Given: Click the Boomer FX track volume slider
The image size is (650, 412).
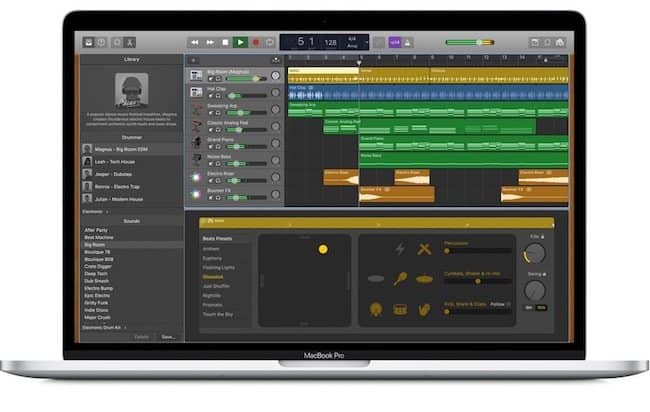Looking at the screenshot, I should tap(247, 198).
